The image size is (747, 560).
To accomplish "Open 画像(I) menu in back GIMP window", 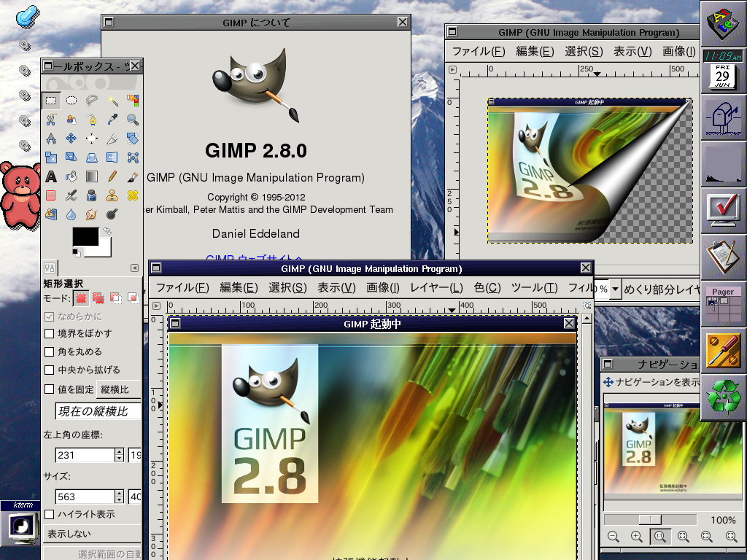I will point(679,52).
